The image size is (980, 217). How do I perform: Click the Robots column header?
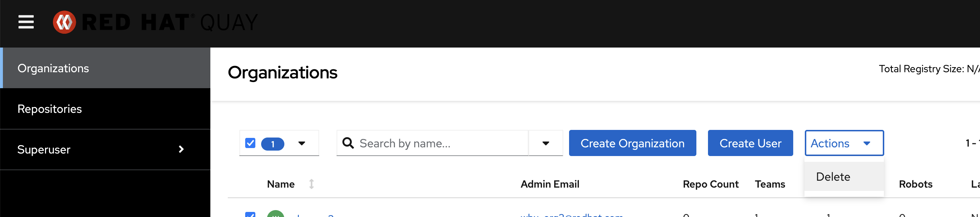point(915,184)
